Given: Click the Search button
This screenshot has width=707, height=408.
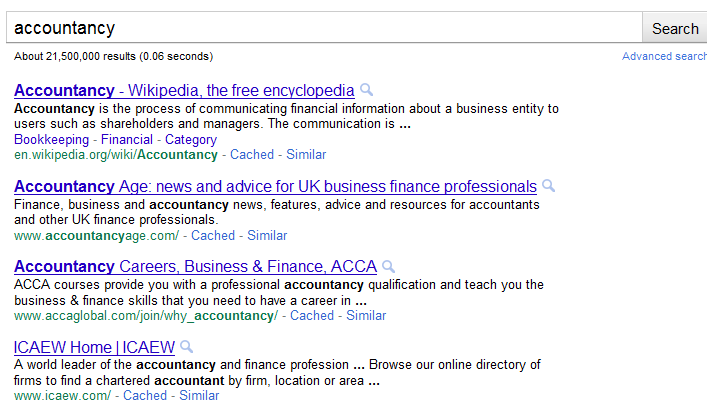Looking at the screenshot, I should (x=675, y=28).
